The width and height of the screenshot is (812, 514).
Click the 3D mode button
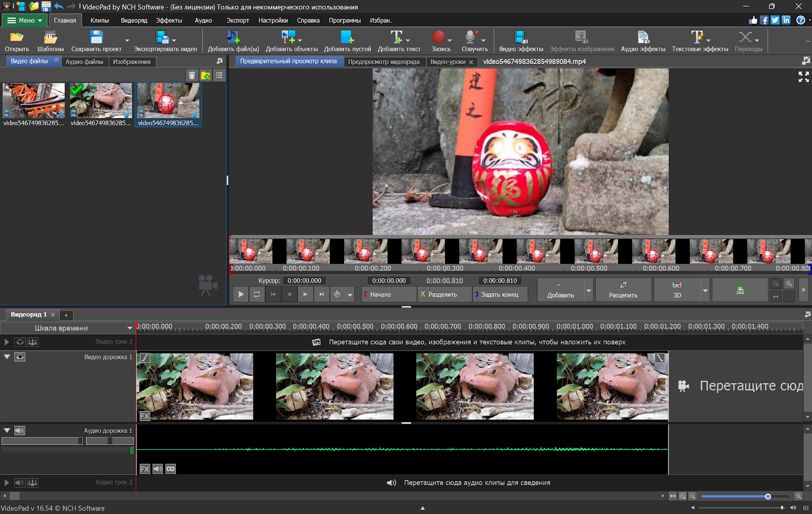[x=677, y=290]
